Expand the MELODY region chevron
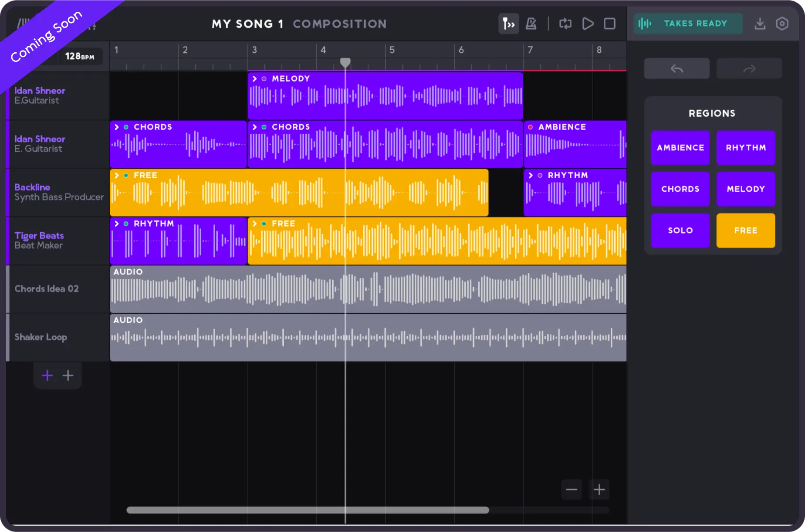The image size is (805, 532). pyautogui.click(x=255, y=79)
